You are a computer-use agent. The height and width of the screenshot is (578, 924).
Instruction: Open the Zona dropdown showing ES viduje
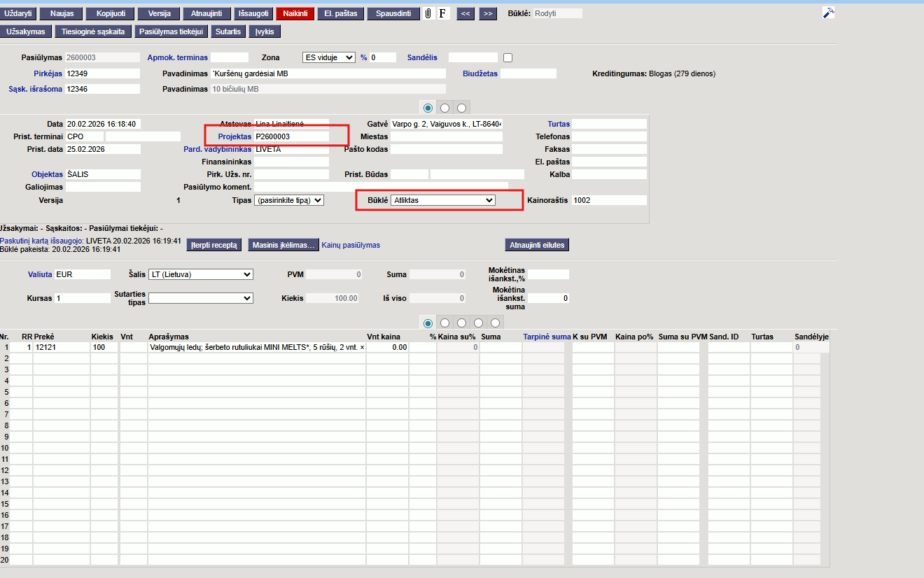[x=328, y=57]
